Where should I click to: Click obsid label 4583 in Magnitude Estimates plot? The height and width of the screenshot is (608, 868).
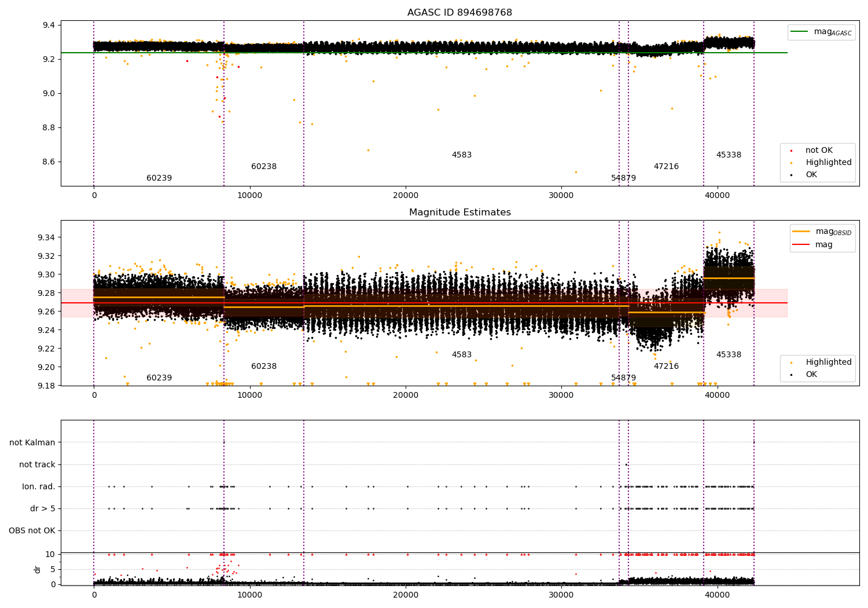point(462,354)
